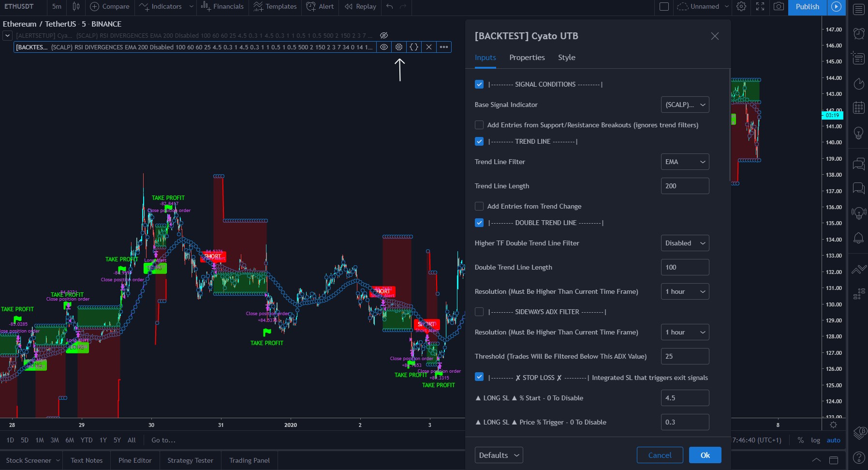Remove the BACKTEST indicator
This screenshot has height=470, width=868.
pos(429,47)
